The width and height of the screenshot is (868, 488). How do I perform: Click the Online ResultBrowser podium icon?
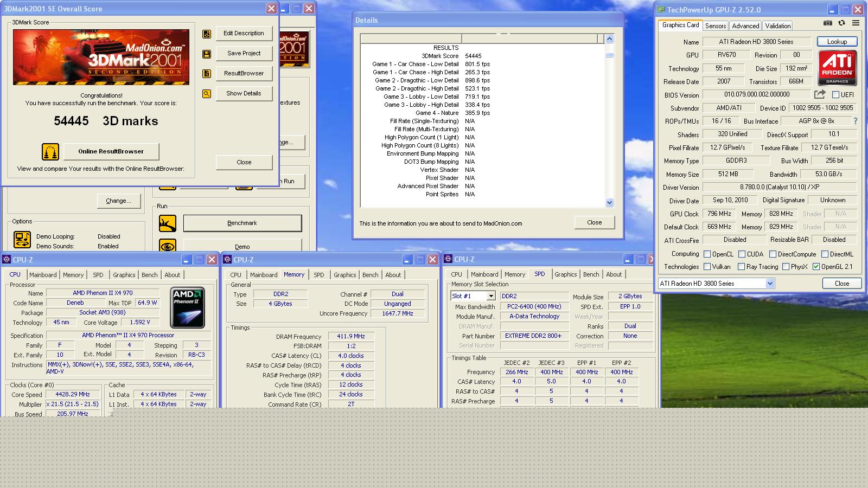[50, 152]
